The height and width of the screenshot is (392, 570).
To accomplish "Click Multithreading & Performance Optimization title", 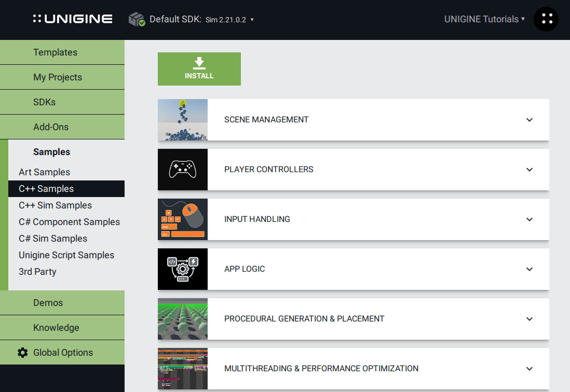I will 321,368.
